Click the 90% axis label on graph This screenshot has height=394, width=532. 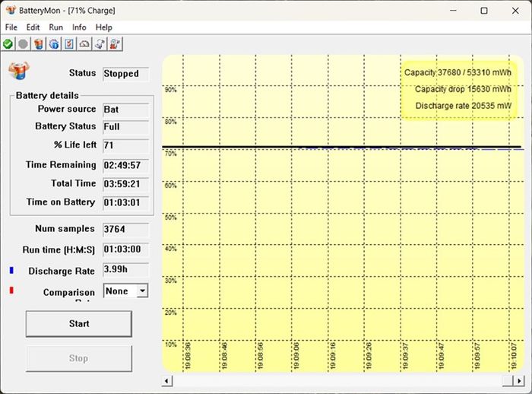171,90
